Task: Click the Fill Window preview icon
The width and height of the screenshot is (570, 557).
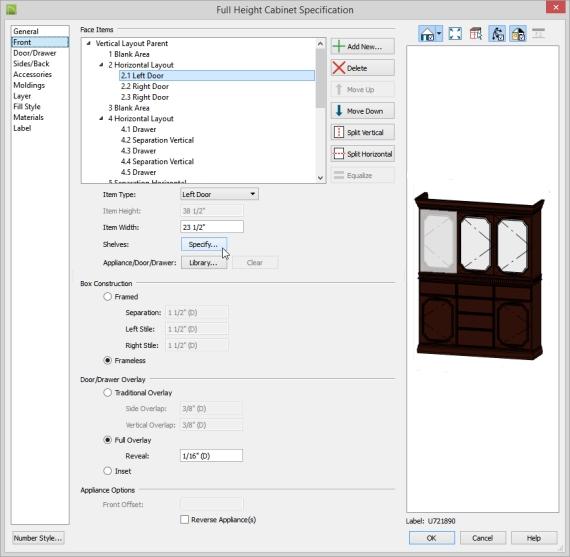Action: tap(455, 34)
